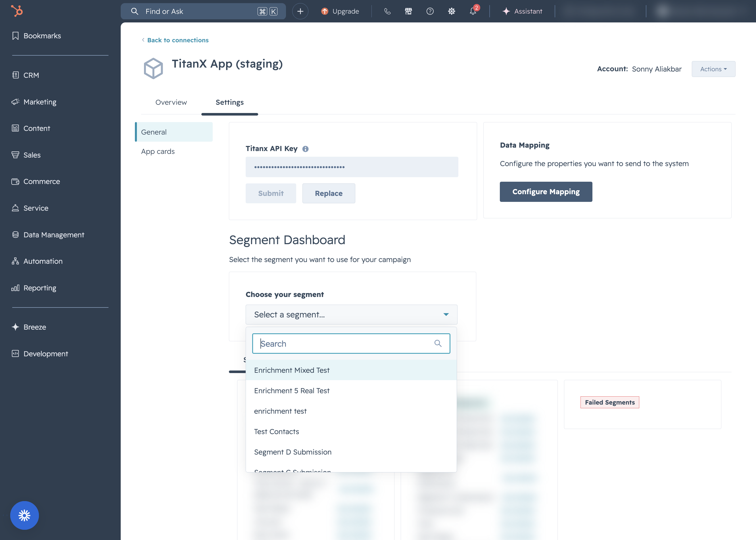
Task: Switch to the Overview tab
Action: tap(171, 102)
